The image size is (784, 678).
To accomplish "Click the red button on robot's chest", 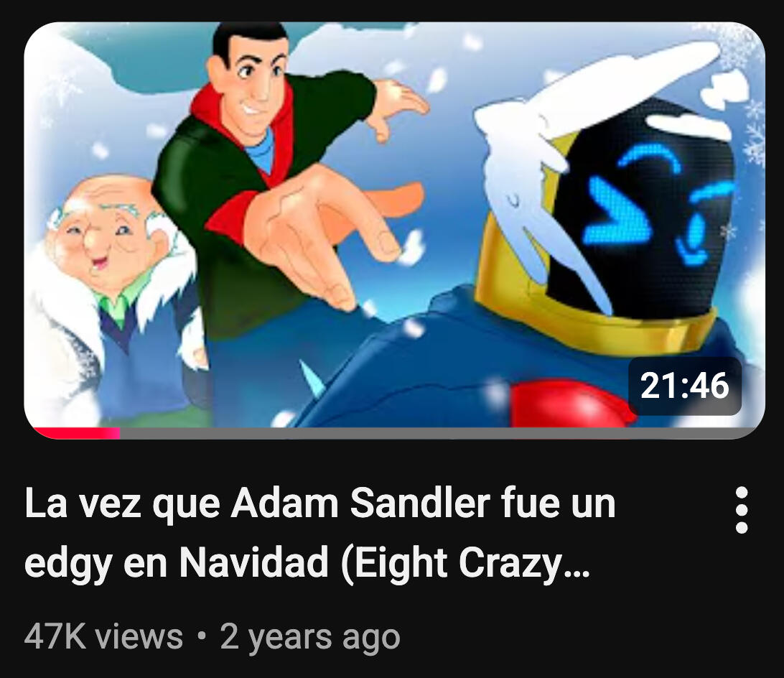I will (x=570, y=403).
